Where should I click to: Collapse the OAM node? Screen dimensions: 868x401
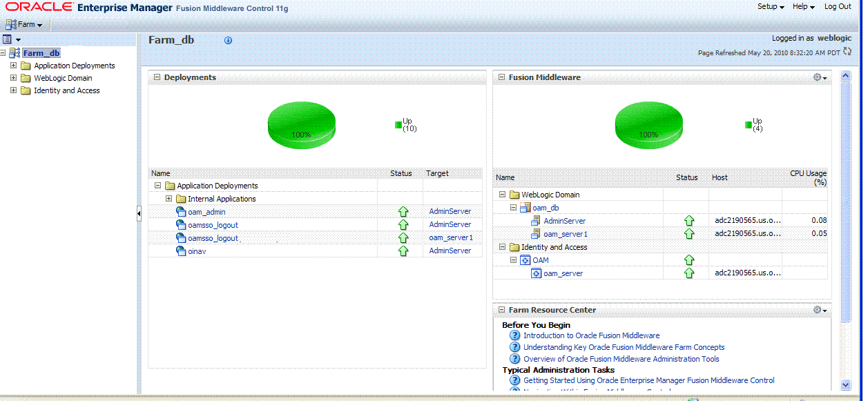(513, 260)
